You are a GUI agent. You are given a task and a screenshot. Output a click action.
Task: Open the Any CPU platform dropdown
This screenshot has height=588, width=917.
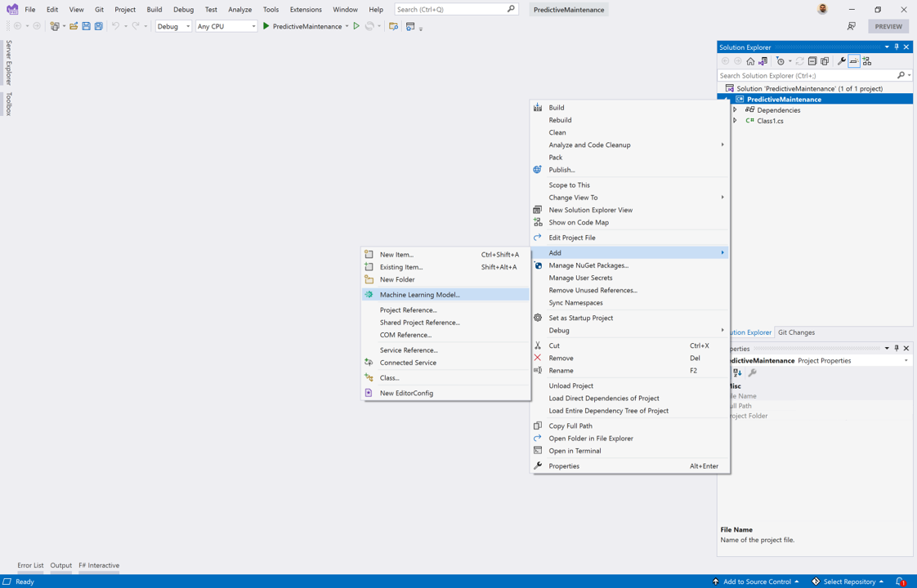pos(226,26)
